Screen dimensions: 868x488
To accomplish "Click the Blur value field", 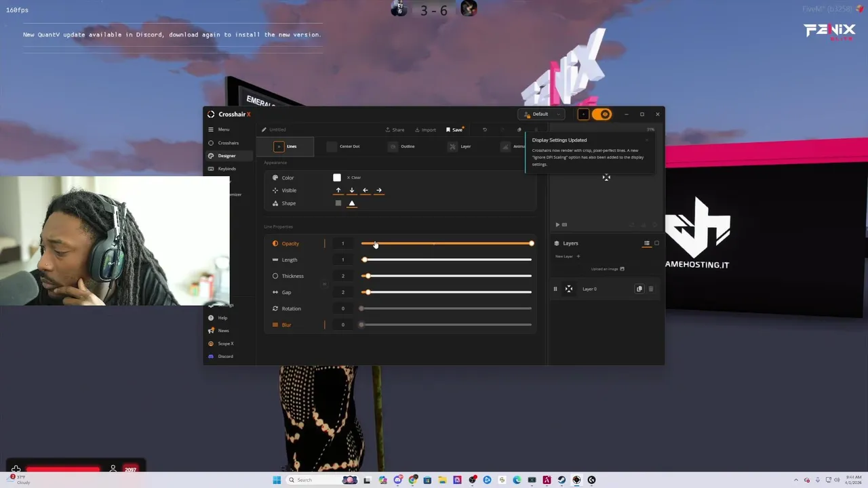I will (343, 325).
